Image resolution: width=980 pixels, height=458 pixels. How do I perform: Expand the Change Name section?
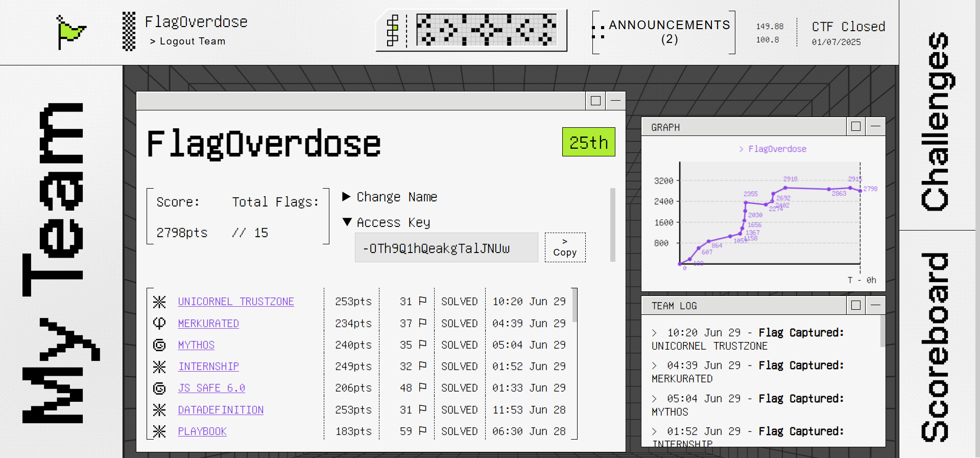(x=346, y=197)
